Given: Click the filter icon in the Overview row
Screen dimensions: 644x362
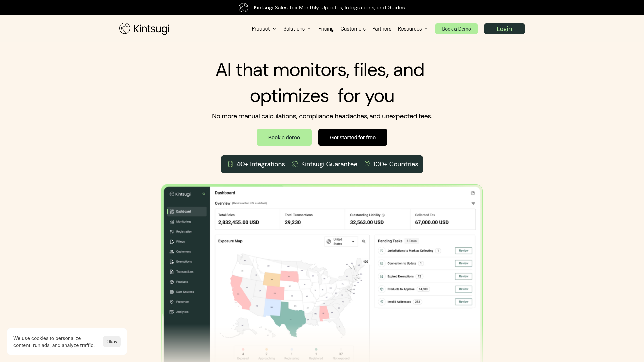Looking at the screenshot, I should pyautogui.click(x=473, y=203).
